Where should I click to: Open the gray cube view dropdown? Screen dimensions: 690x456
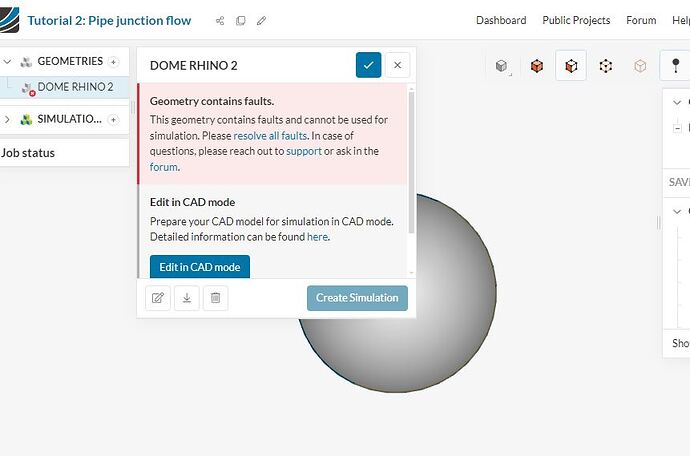coord(502,66)
